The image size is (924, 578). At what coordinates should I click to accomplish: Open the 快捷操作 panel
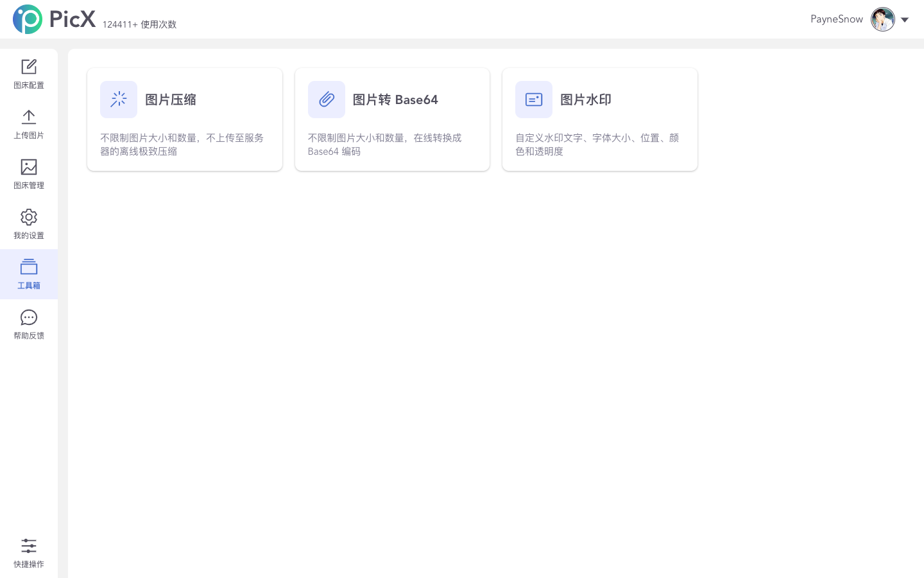29,553
